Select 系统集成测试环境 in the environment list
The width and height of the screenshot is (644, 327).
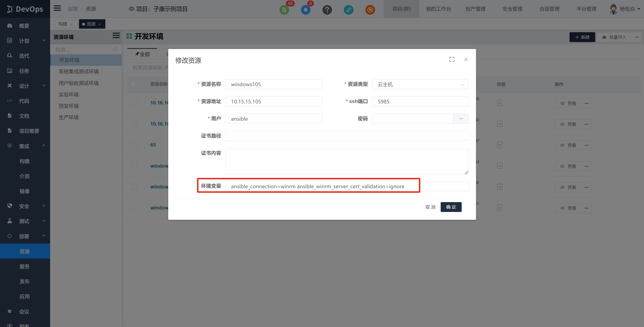pyautogui.click(x=79, y=72)
